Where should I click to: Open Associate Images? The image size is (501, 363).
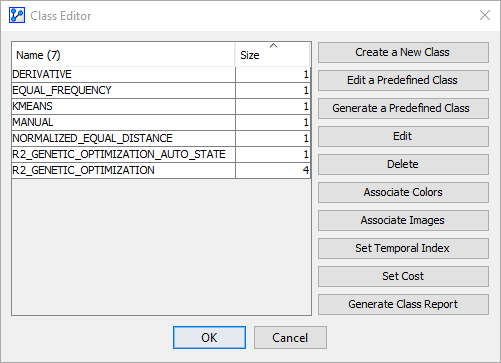coord(403,220)
